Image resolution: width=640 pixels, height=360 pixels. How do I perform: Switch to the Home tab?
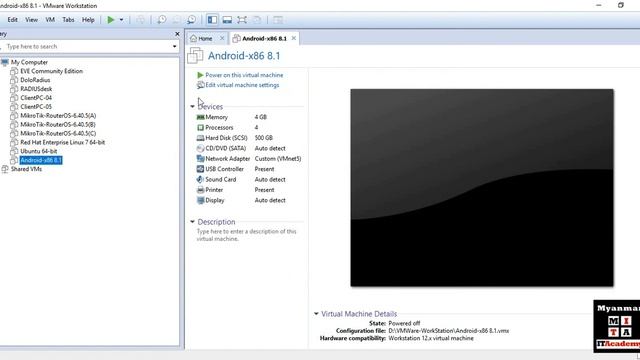[205, 38]
